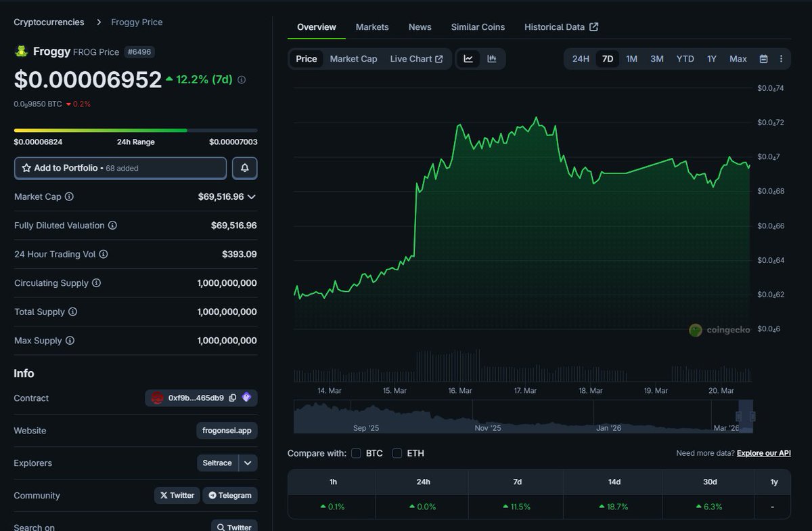Click the Total Supply info icon
812x531 pixels.
click(72, 312)
